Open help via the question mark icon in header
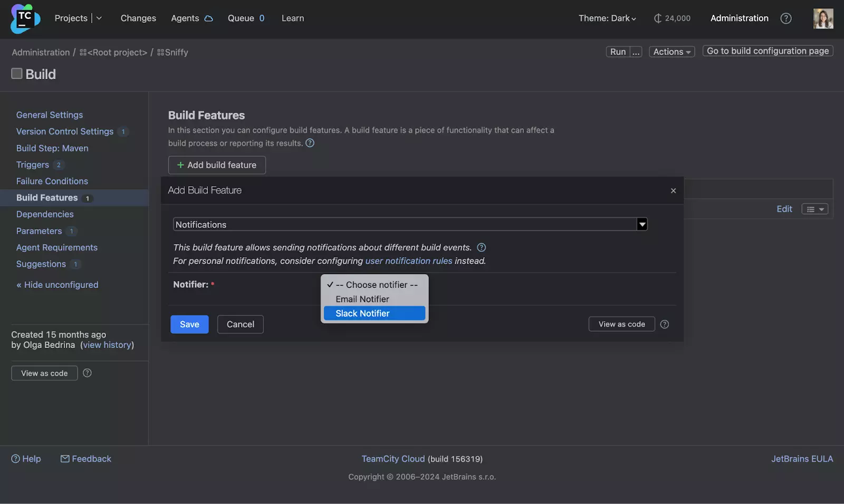This screenshot has height=504, width=844. [786, 18]
